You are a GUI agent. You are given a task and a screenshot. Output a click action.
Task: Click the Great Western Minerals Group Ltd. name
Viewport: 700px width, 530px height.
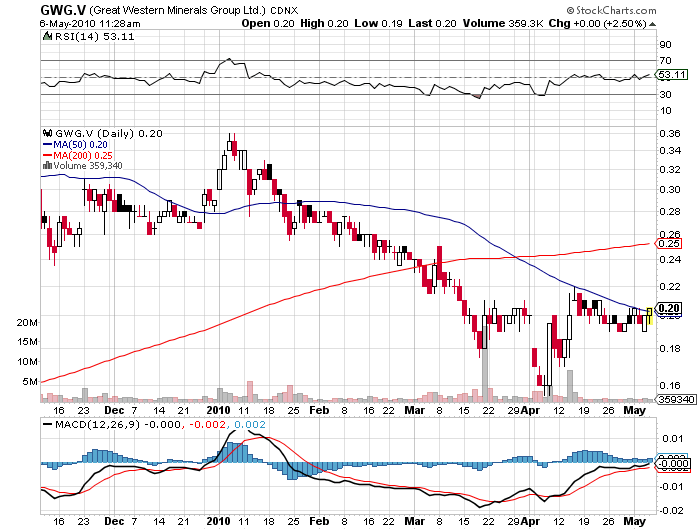[178, 11]
